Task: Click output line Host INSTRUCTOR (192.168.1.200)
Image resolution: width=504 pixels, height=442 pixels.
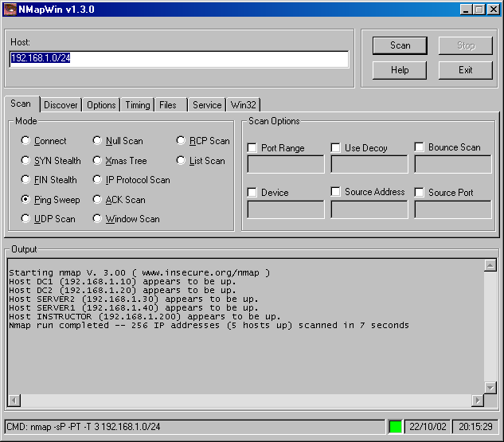Action: tap(145, 316)
